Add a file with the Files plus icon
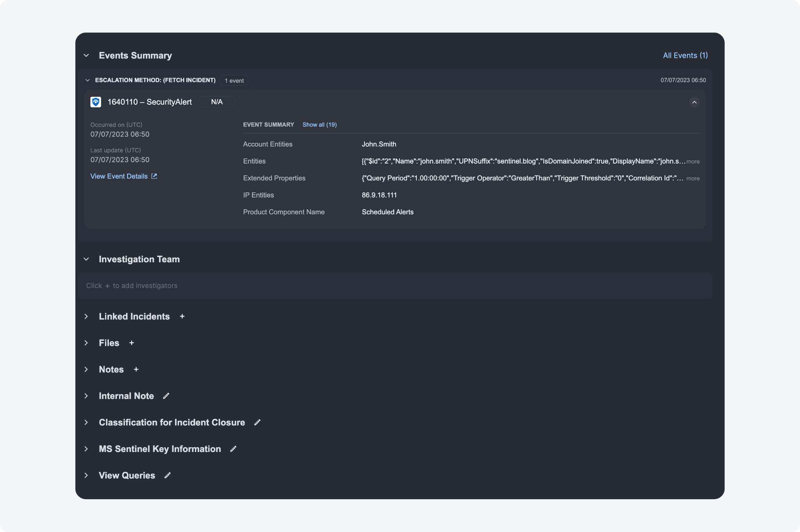Image resolution: width=800 pixels, height=532 pixels. (x=132, y=343)
